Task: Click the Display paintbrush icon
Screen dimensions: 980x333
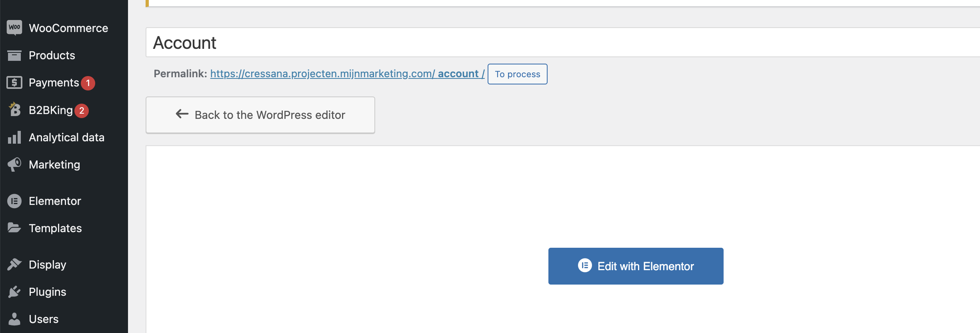Action: (x=14, y=264)
